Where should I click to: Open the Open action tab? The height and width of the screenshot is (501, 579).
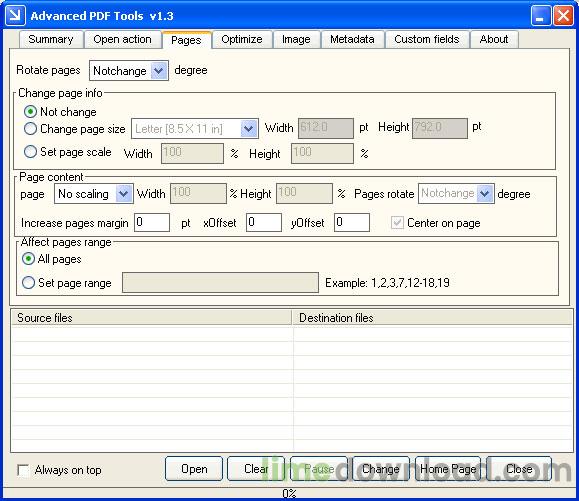(x=123, y=39)
